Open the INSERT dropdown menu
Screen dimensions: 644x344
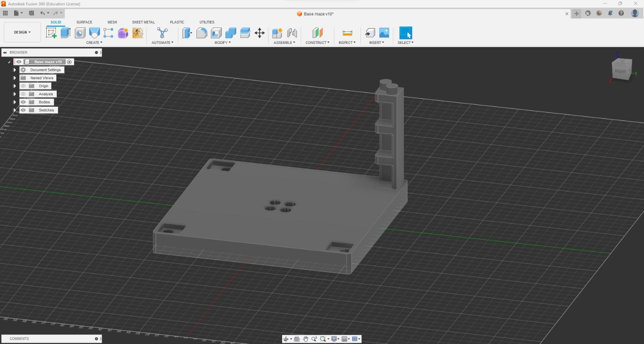coord(377,43)
